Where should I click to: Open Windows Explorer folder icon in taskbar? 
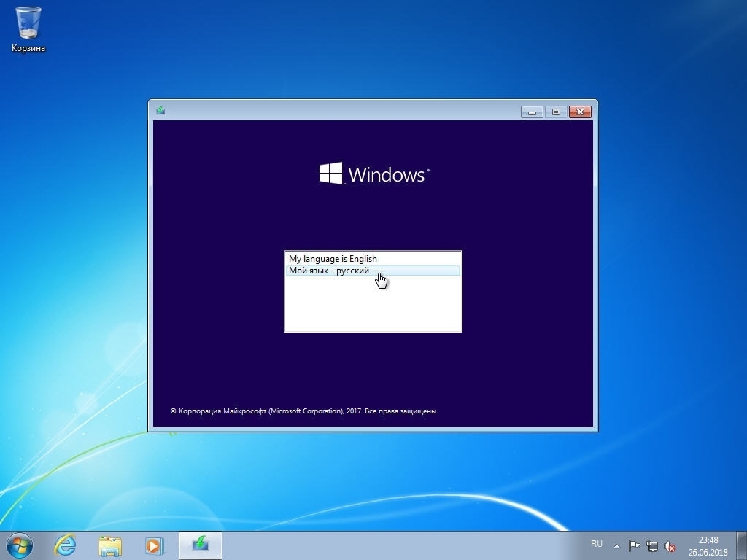(110, 545)
